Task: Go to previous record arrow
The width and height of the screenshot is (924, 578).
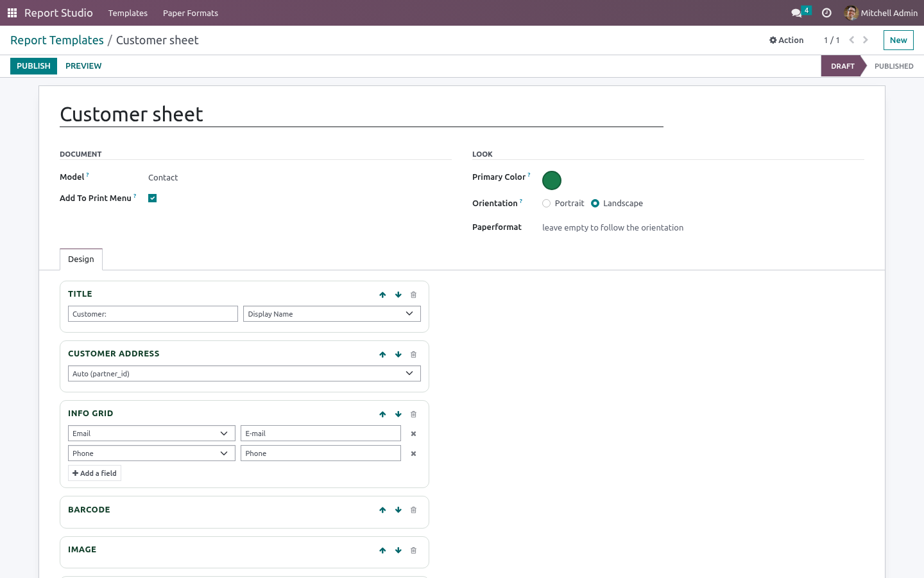Action: coord(851,40)
